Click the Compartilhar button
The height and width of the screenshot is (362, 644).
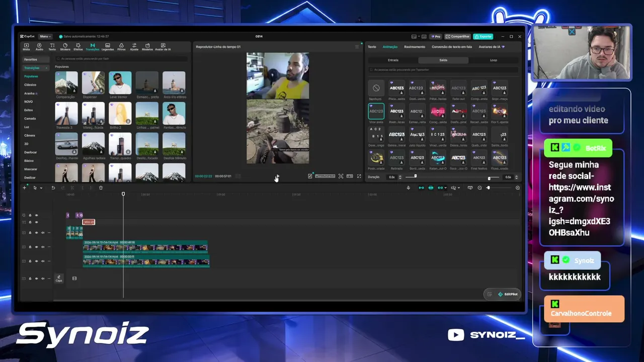pos(458,36)
